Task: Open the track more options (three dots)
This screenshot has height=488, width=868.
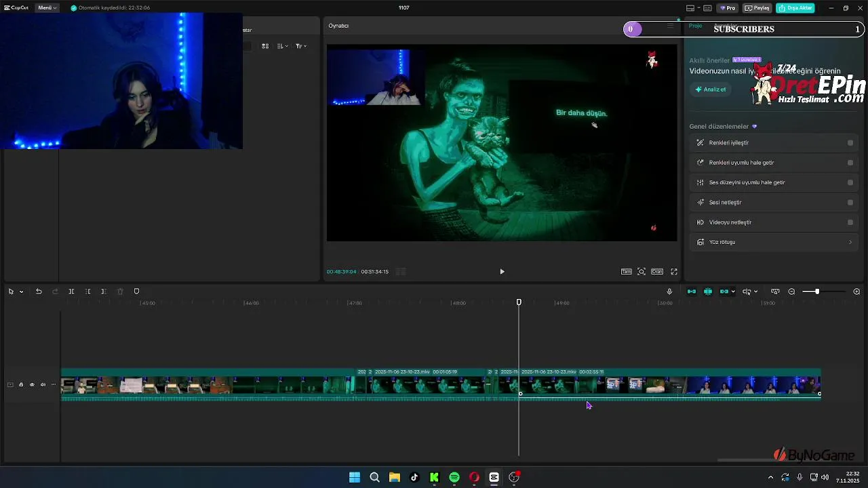Action: point(54,385)
